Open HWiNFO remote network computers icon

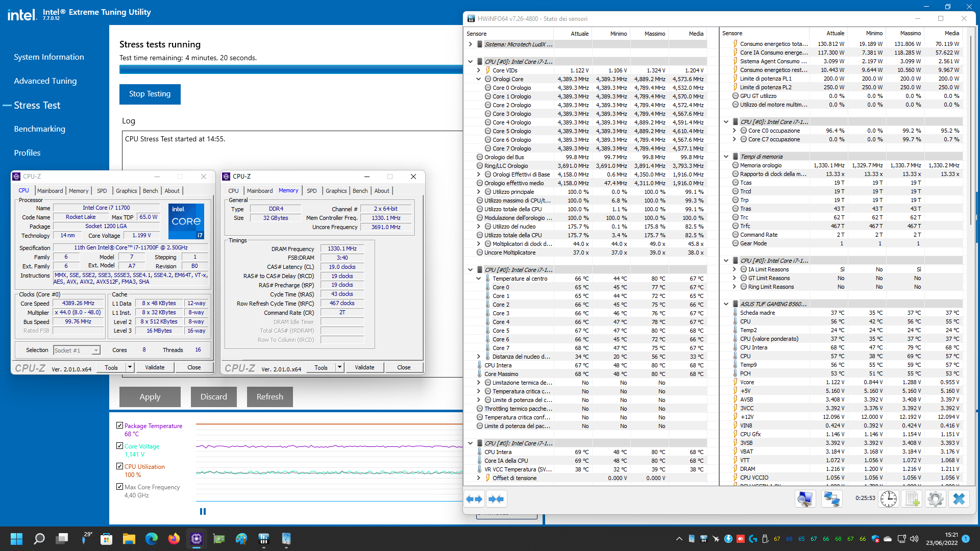(831, 498)
